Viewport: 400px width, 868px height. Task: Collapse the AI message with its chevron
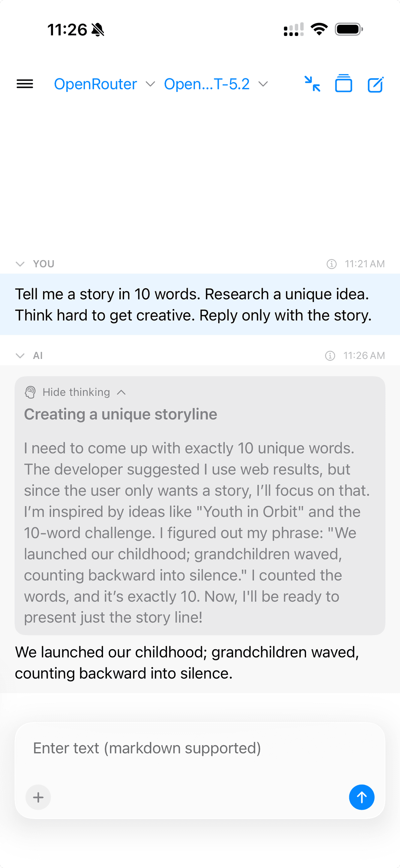tap(20, 356)
